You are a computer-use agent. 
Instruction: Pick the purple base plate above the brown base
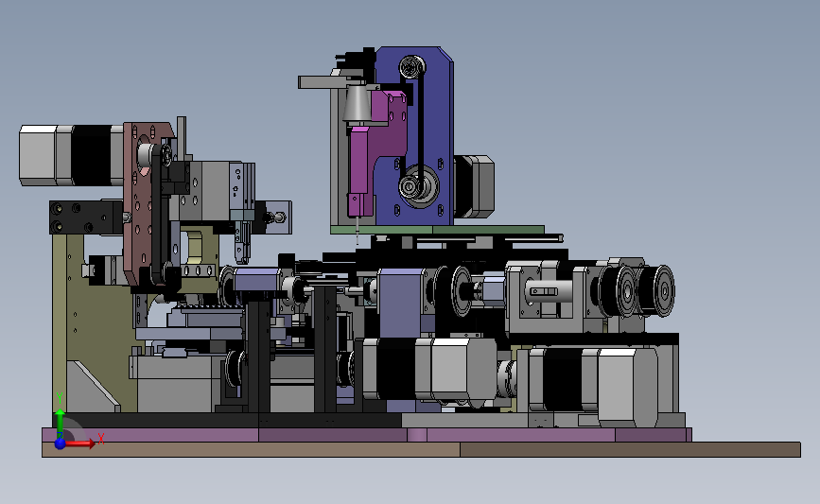pyautogui.click(x=366, y=435)
